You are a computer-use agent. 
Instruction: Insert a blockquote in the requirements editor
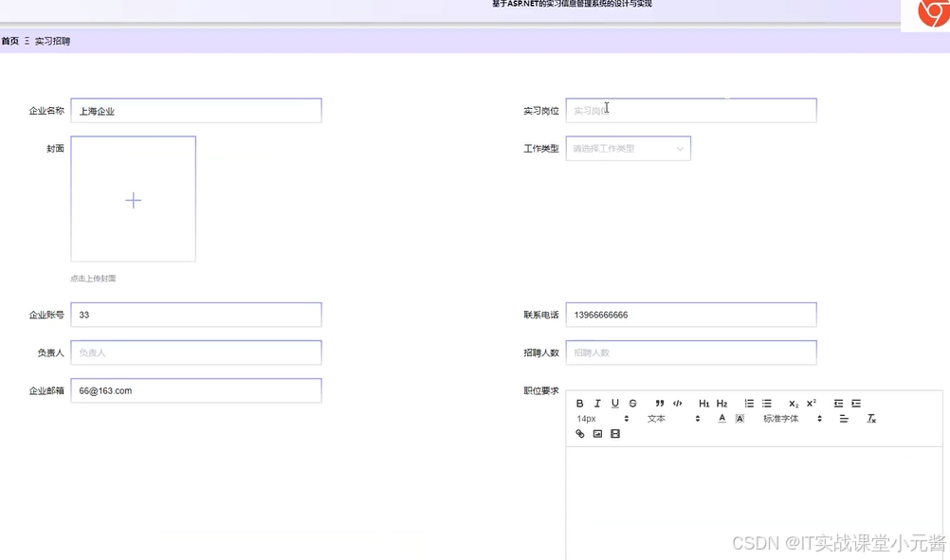(660, 403)
